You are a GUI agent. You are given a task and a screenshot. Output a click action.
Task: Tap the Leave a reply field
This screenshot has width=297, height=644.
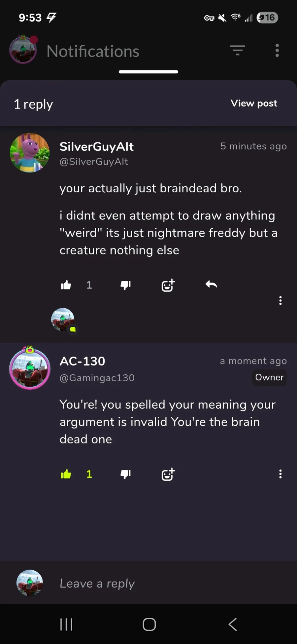coord(165,584)
